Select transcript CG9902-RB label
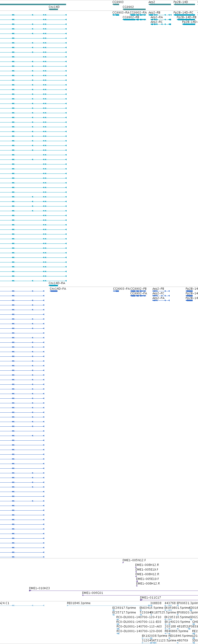This screenshot has width=198, height=644. point(131,17)
